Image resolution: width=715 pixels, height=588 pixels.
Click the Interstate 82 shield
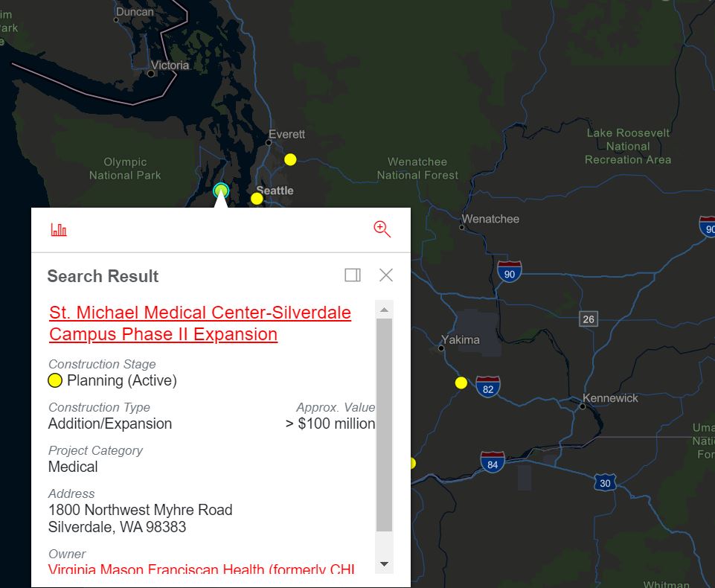pos(488,387)
